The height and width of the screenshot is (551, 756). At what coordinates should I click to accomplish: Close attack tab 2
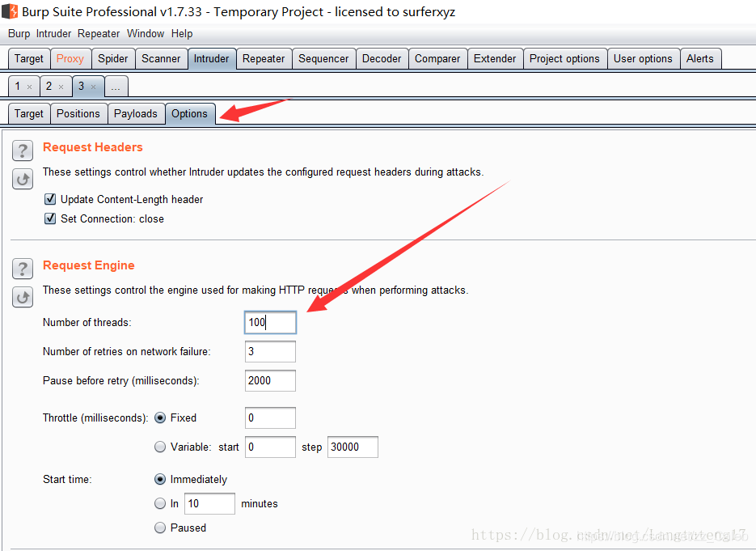[x=61, y=87]
